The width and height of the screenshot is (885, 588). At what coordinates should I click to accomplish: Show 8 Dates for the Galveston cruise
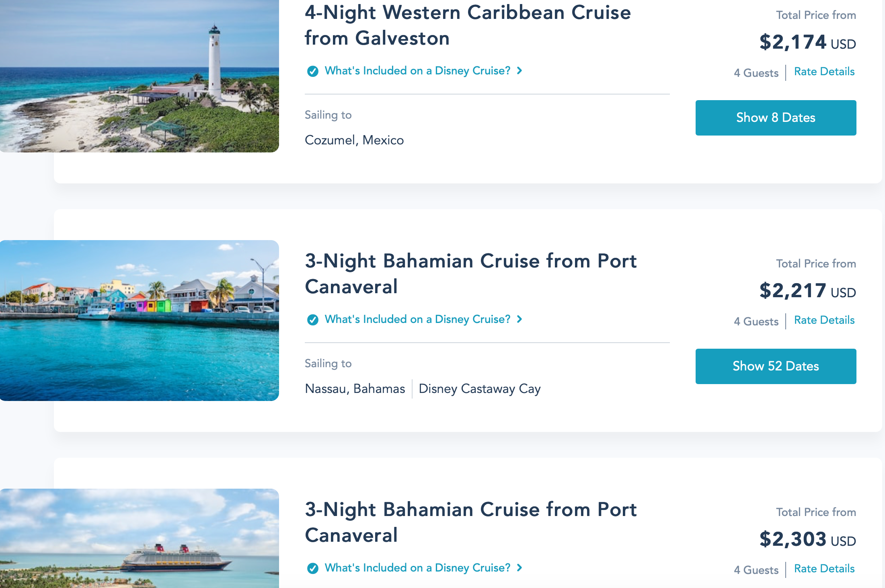[x=776, y=118]
